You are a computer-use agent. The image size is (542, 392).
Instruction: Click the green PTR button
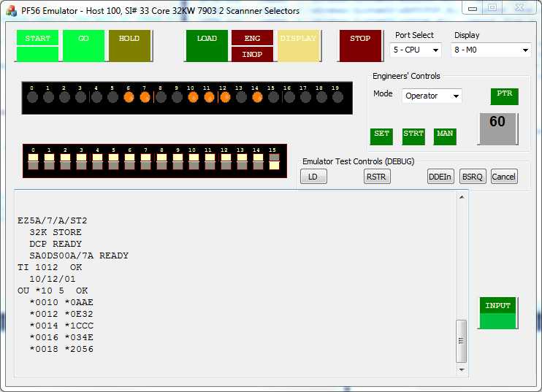pos(504,96)
